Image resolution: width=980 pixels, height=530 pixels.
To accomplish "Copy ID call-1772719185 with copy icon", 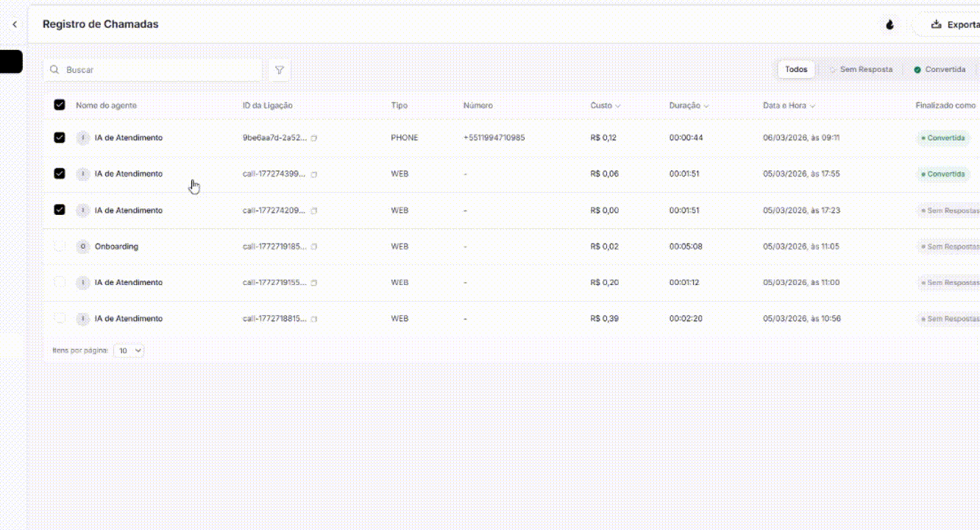I will click(314, 247).
